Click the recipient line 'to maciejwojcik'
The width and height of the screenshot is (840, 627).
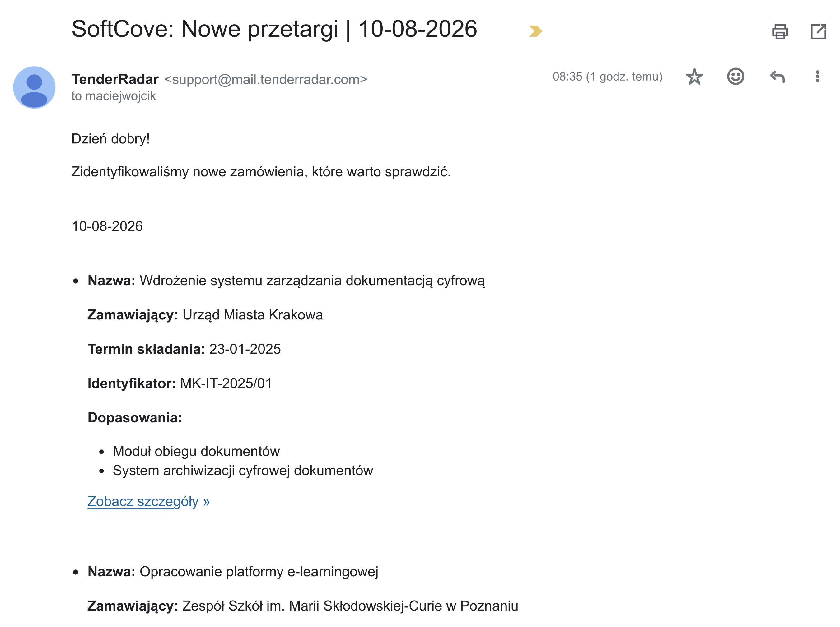click(x=114, y=96)
